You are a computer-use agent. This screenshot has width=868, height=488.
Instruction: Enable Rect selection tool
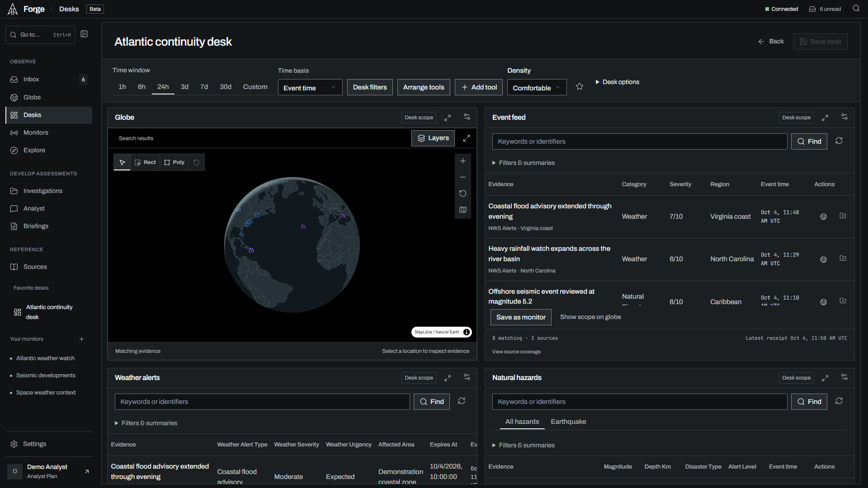pyautogui.click(x=145, y=162)
